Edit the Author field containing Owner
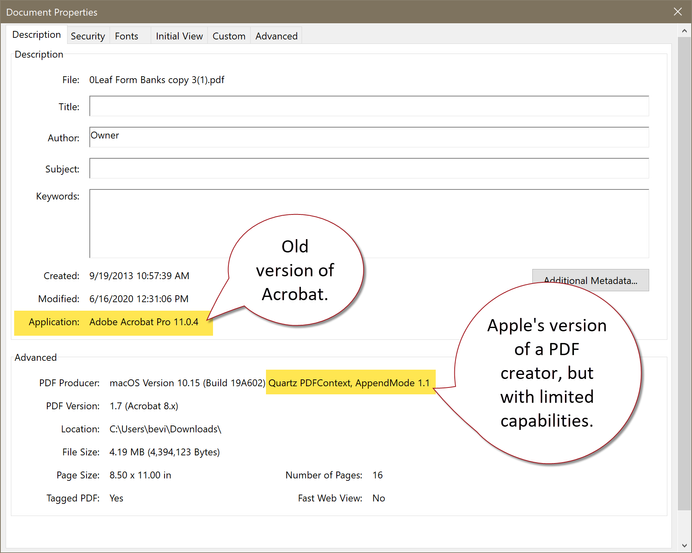This screenshot has width=692, height=553. coord(369,137)
